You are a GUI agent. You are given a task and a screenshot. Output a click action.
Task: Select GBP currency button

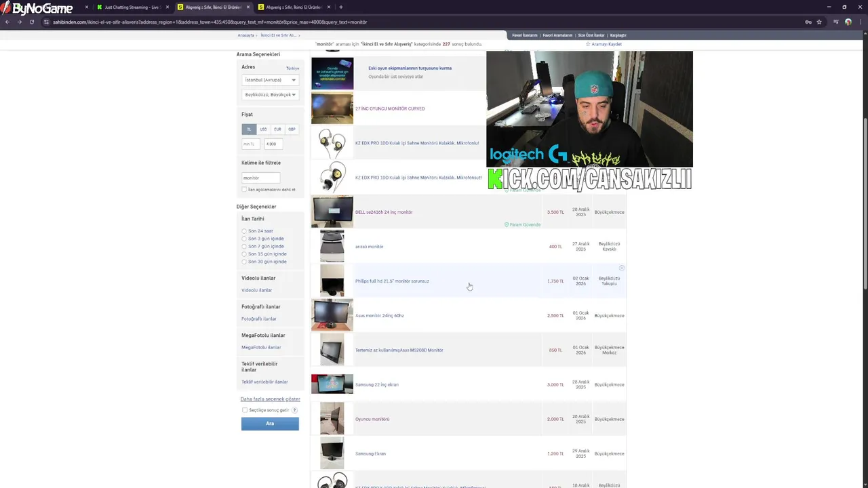click(292, 129)
